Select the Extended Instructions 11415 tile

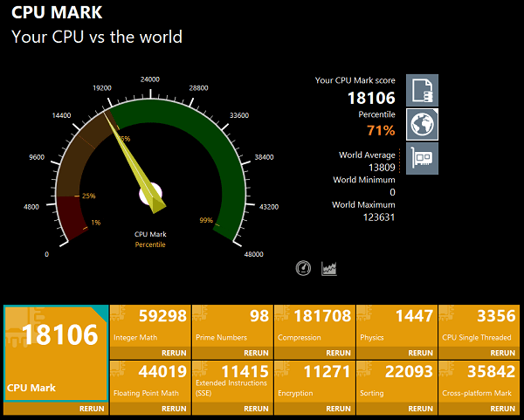click(232, 382)
